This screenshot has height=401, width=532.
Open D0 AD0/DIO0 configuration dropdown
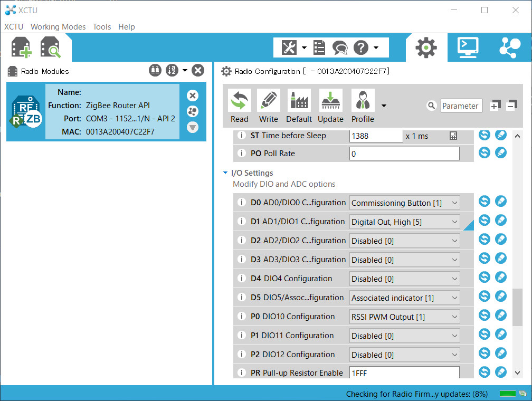pyautogui.click(x=405, y=203)
